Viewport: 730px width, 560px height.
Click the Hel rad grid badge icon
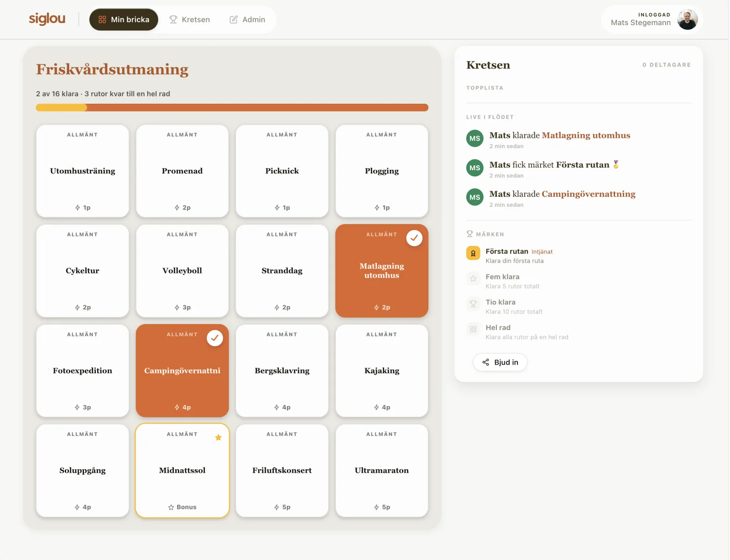pyautogui.click(x=473, y=329)
